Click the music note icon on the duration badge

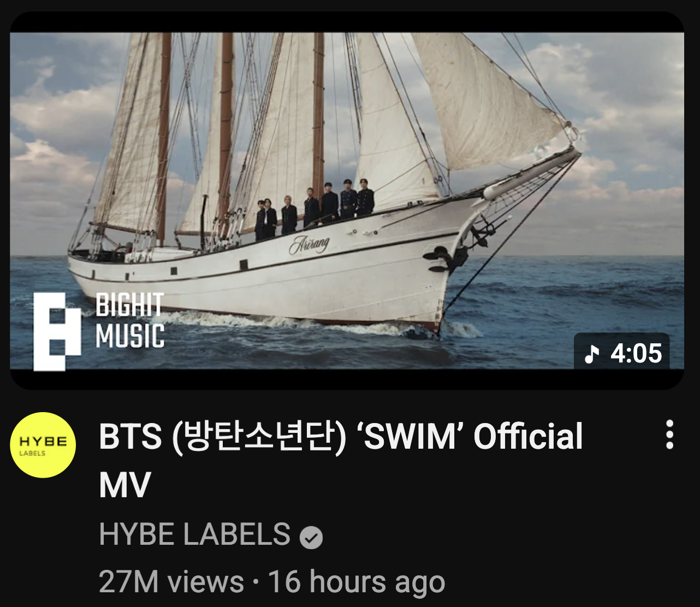coord(591,354)
